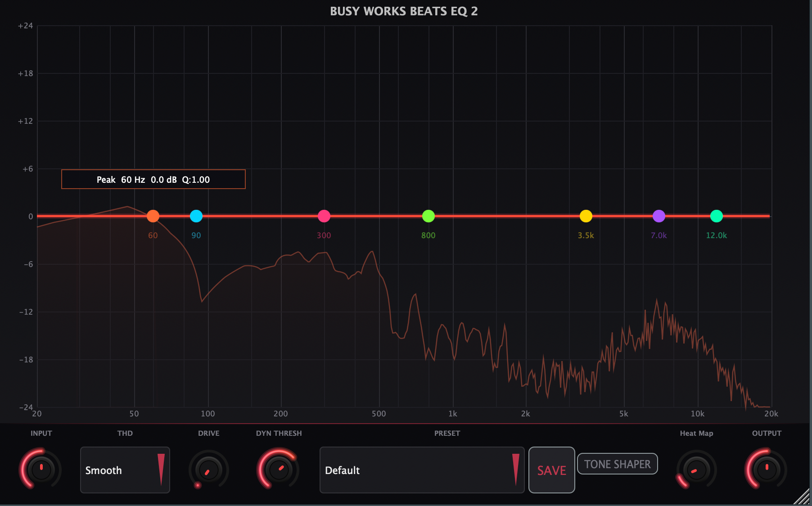Click the Heat Map knob
The image size is (812, 506).
pyautogui.click(x=696, y=470)
